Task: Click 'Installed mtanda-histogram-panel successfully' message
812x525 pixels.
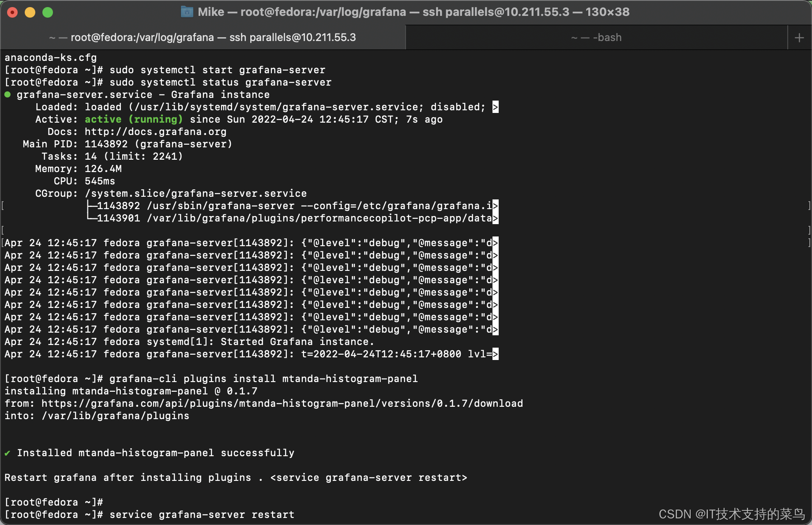Action: 155,453
